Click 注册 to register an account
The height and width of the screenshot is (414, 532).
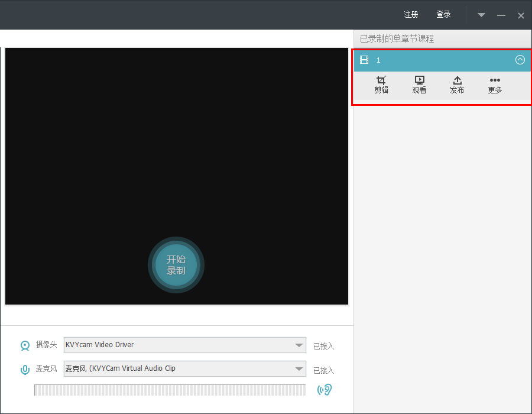point(411,15)
